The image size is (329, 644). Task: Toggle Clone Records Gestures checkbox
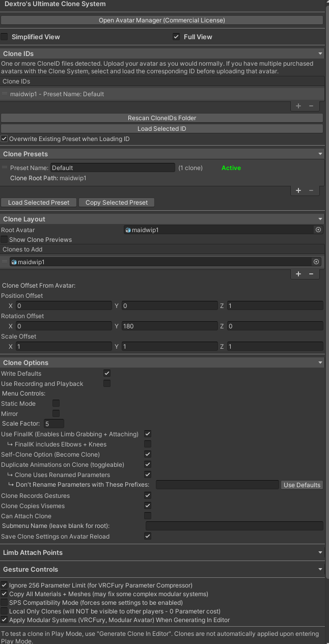point(148,495)
